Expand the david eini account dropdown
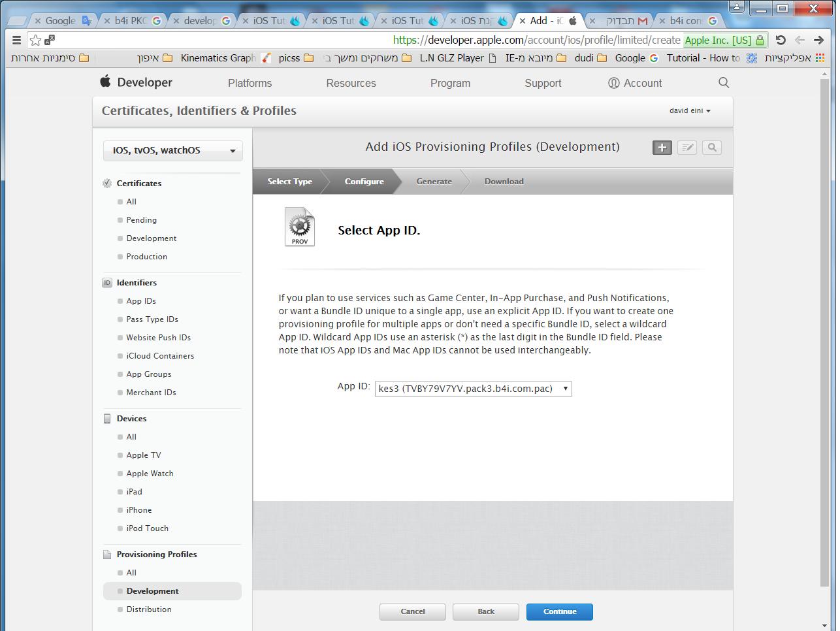Viewport: 840px width, 631px height. (x=690, y=110)
